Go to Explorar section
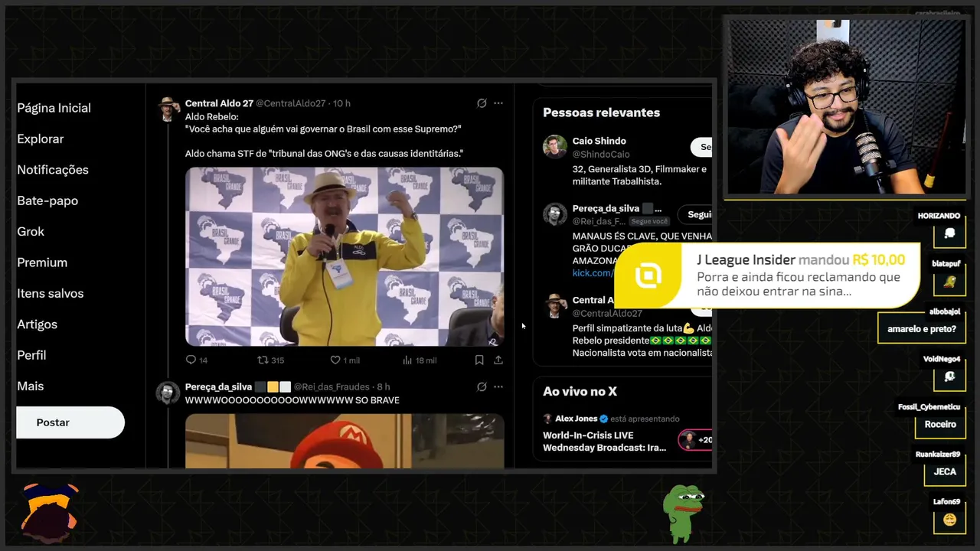 (x=41, y=139)
